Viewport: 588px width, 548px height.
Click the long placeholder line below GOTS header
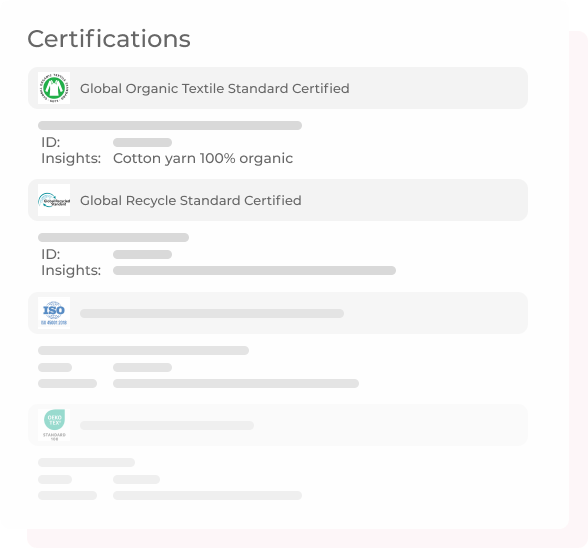(170, 125)
